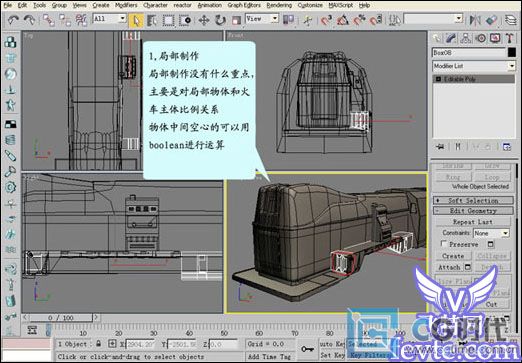The image size is (522, 363).
Task: Click the Undo arrow in toolbar
Action: click(13, 20)
